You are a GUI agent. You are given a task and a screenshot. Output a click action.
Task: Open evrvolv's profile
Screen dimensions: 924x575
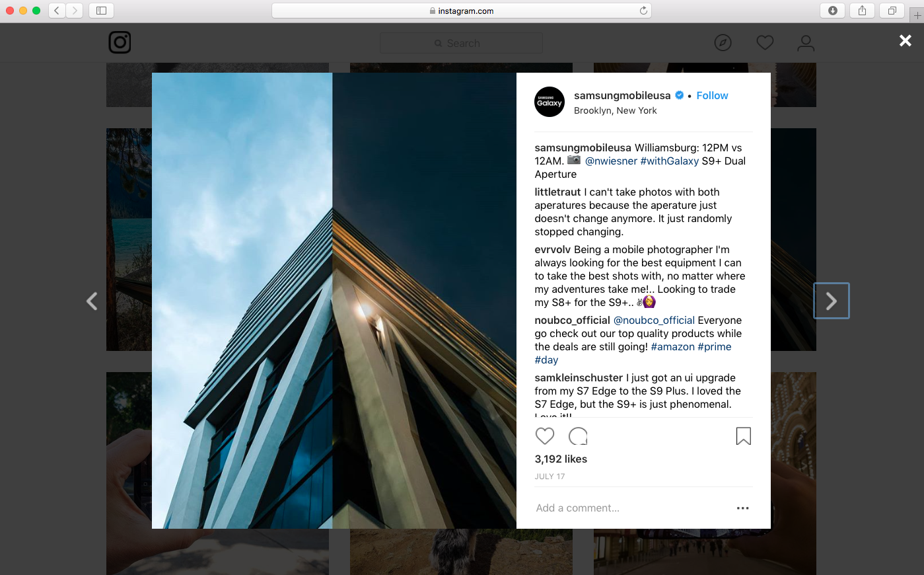pyautogui.click(x=553, y=249)
